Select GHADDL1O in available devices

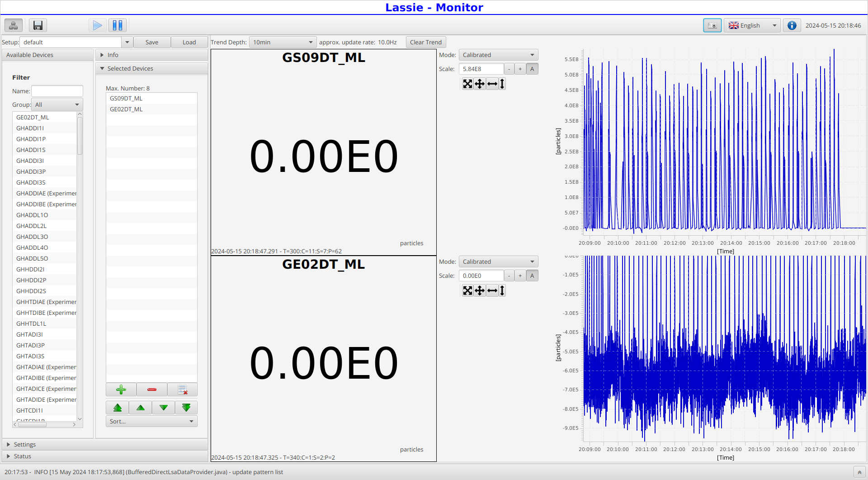45,215
